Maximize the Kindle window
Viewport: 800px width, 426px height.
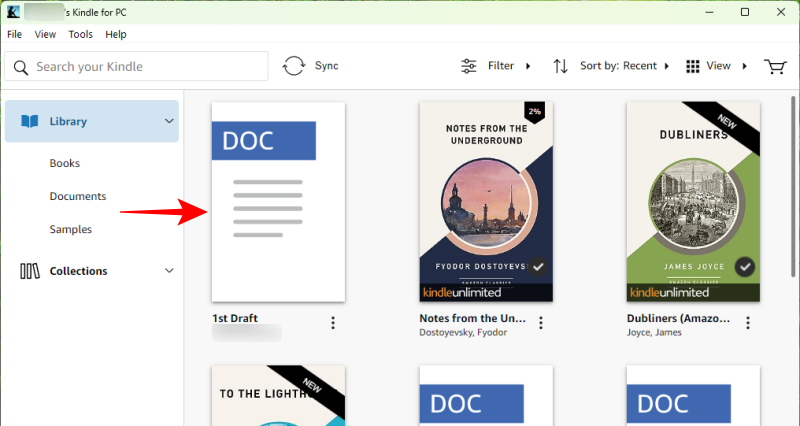click(x=745, y=12)
